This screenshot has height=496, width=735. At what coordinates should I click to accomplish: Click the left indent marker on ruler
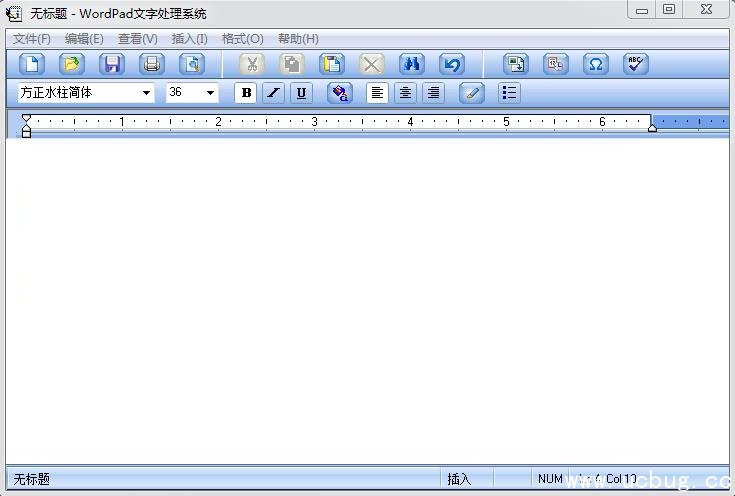26,131
